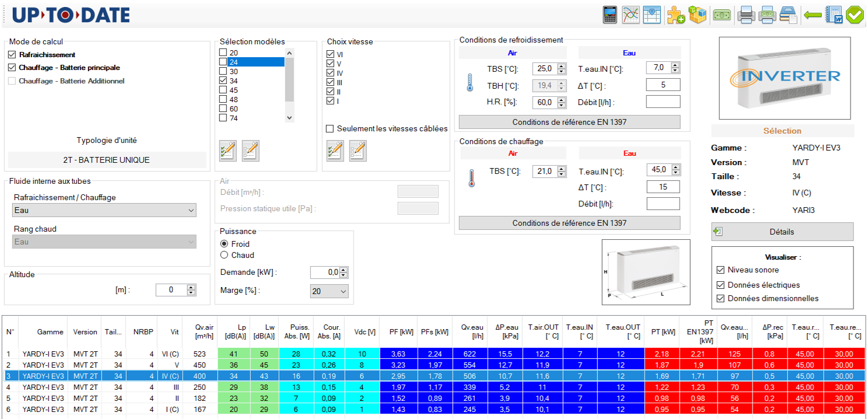Select the 'Chaud' radio button
868x419 pixels.
point(223,255)
